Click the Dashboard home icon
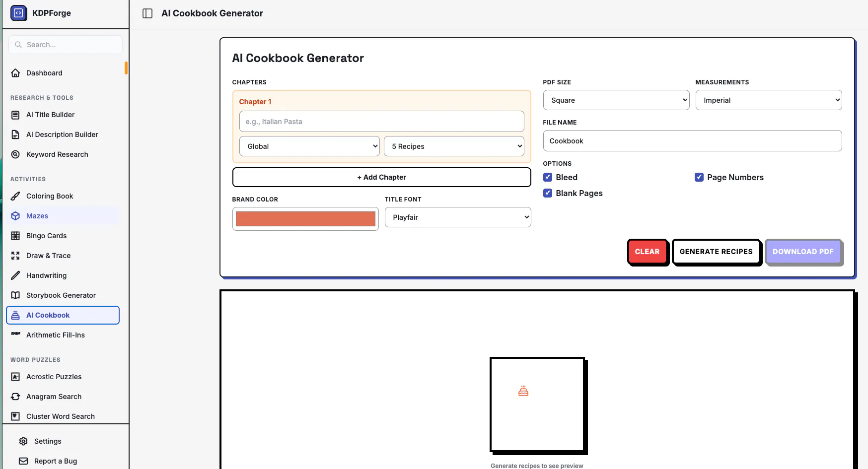The height and width of the screenshot is (469, 868). pyautogui.click(x=15, y=73)
